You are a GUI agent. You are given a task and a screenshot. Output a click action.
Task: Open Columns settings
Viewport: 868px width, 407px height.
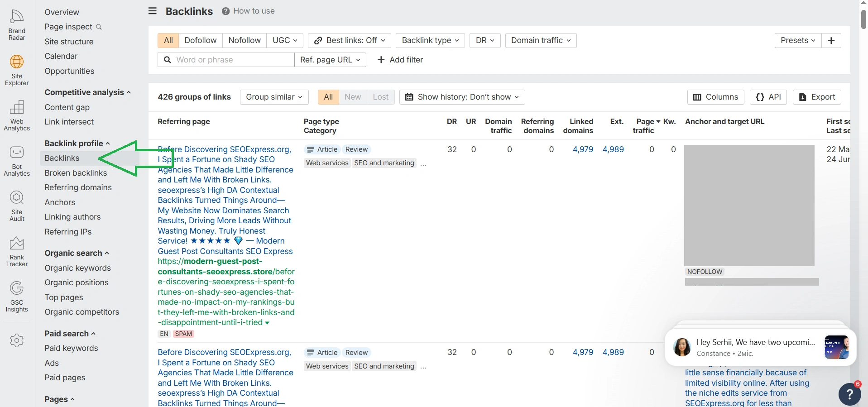tap(716, 97)
